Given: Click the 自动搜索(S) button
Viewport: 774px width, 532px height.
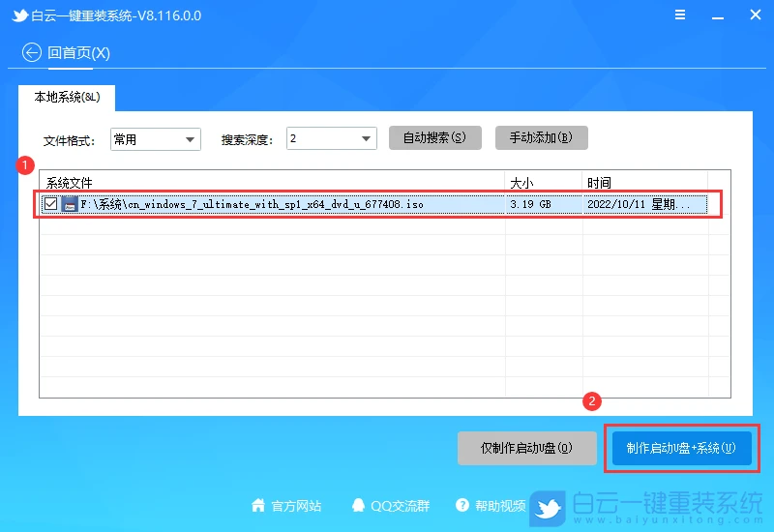Looking at the screenshot, I should coord(434,137).
